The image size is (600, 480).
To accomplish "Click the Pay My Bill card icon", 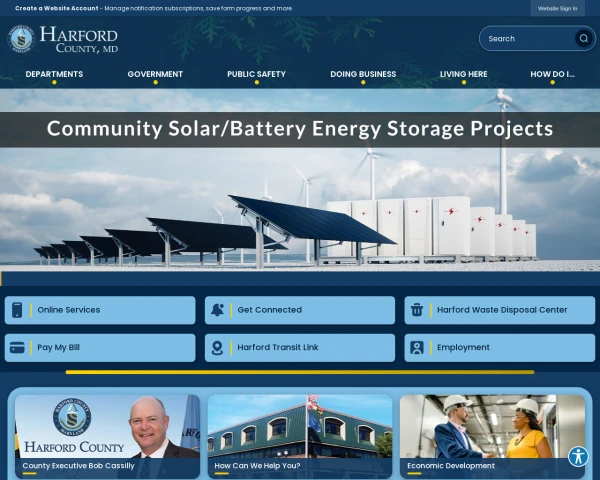I will point(17,348).
